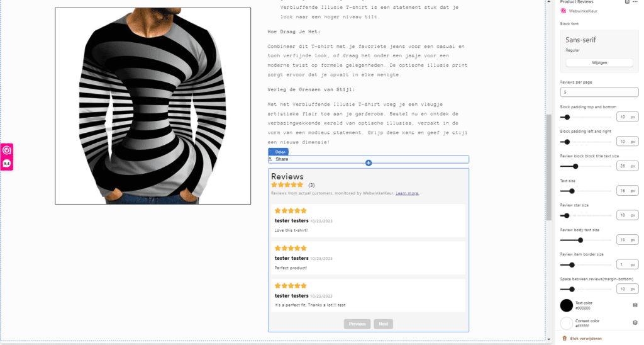The image size is (644, 345).
Task: Click the database icon beside Product Reviews title
Action: coord(626,3)
